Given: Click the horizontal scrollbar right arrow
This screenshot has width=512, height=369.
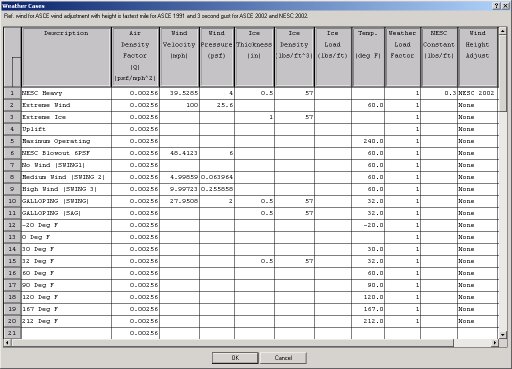Looking at the screenshot, I should [x=495, y=342].
